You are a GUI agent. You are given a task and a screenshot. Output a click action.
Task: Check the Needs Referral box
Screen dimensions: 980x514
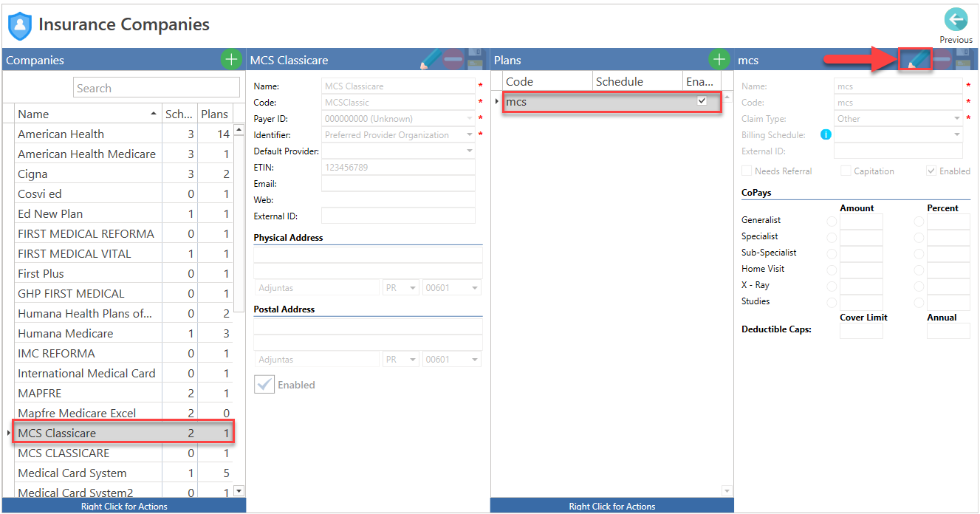point(747,171)
